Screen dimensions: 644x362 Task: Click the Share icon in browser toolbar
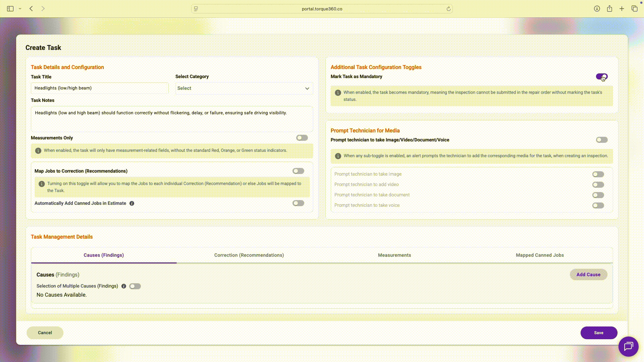pyautogui.click(x=609, y=9)
